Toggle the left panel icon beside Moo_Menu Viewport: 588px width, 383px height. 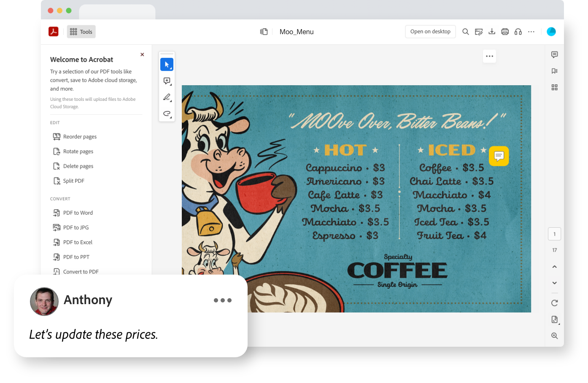(x=264, y=32)
